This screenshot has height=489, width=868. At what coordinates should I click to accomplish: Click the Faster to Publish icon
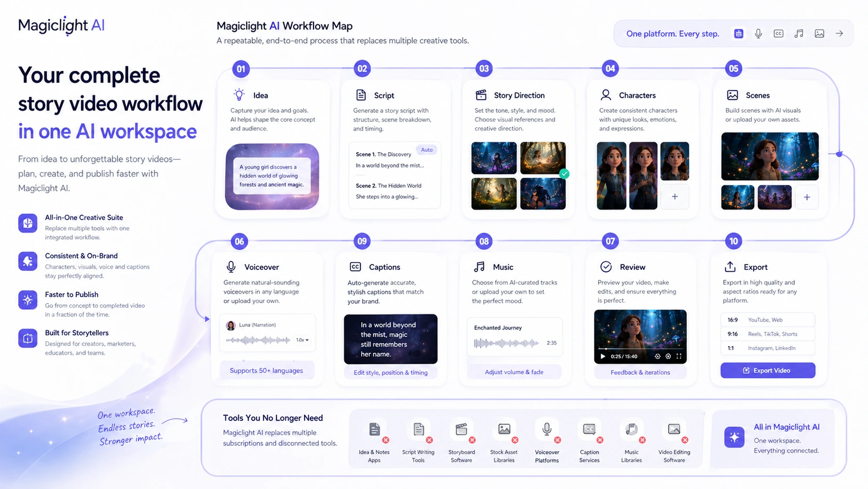28,300
